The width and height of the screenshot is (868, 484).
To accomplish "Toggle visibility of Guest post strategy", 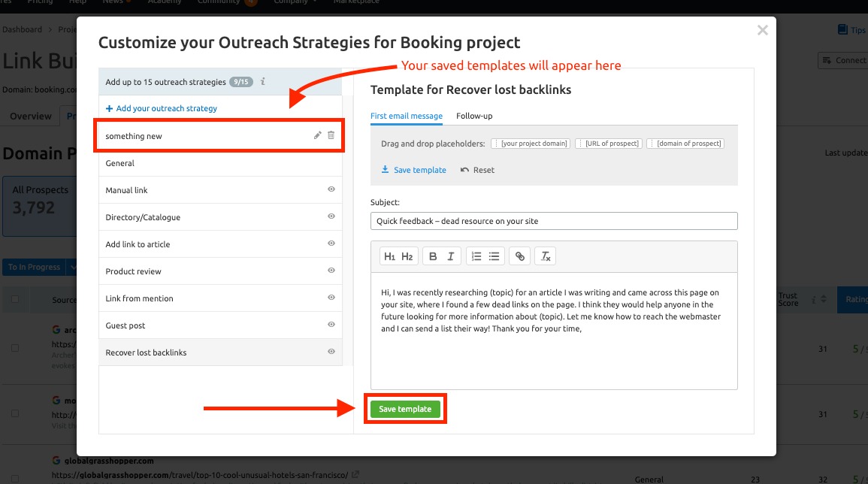I will [331, 325].
